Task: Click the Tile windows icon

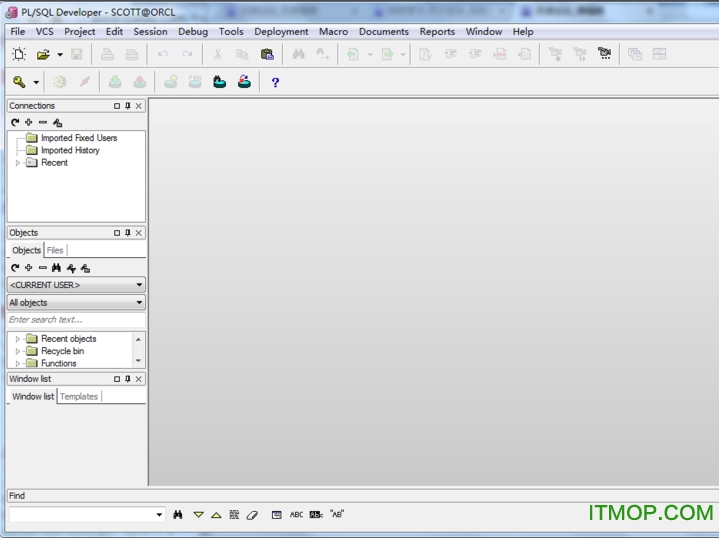Action: click(x=659, y=54)
